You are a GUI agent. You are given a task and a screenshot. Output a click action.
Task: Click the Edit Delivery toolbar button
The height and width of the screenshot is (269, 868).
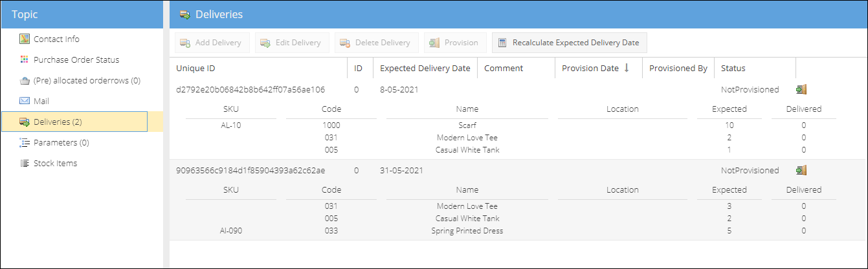click(291, 43)
